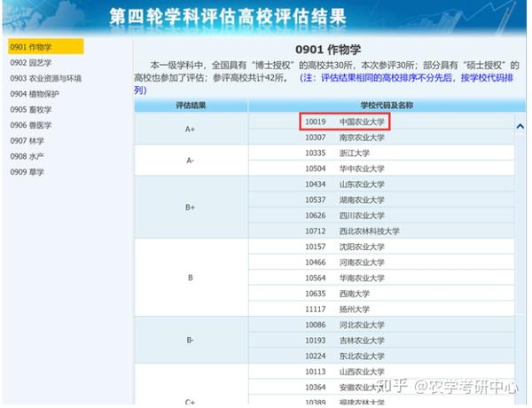532x408 pixels.
Task: Click the scroll-up chevron arrow
Action: point(520,126)
